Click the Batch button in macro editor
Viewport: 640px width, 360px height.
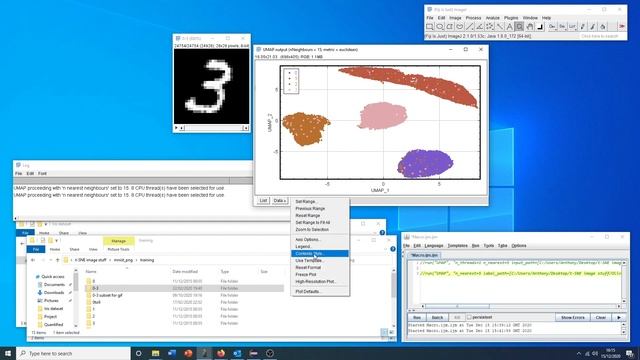click(x=437, y=317)
